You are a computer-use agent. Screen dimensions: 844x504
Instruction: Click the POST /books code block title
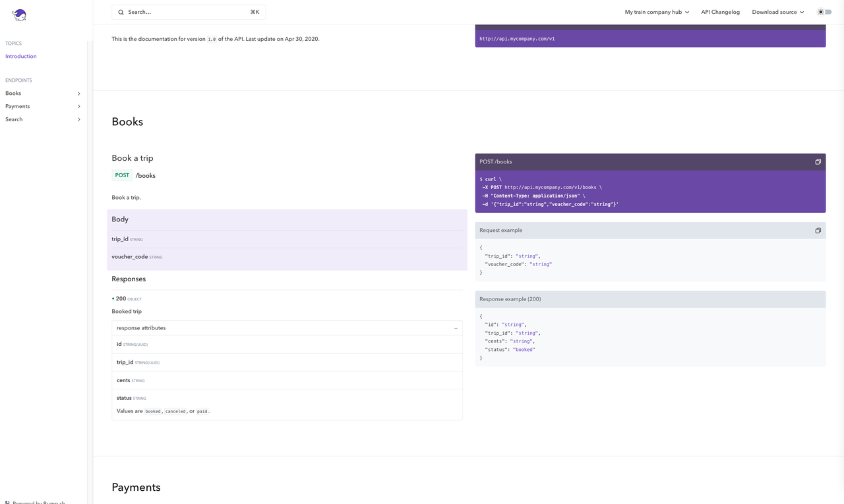496,162
